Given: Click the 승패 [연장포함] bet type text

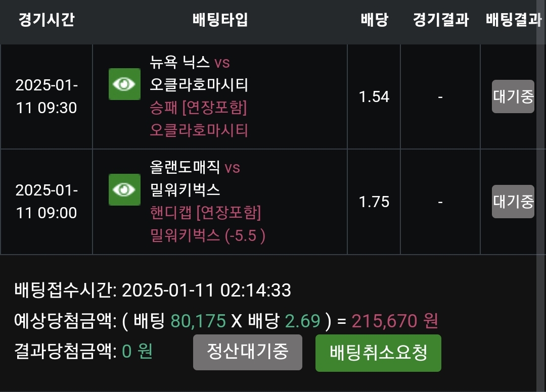Looking at the screenshot, I should [x=198, y=108].
